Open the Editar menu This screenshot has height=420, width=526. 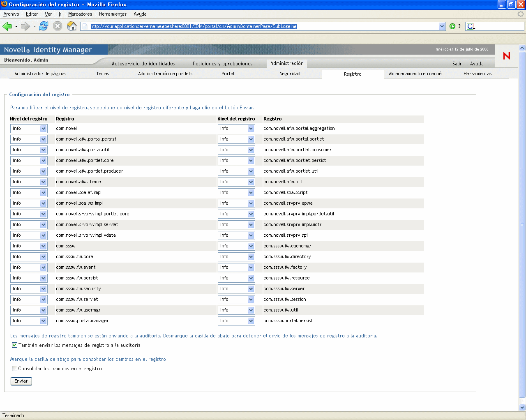(x=32, y=14)
